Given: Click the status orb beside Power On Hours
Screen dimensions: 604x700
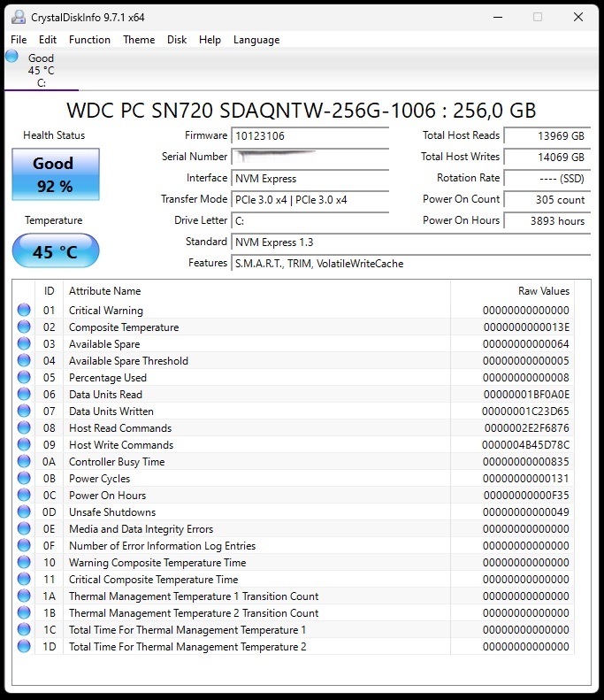Looking at the screenshot, I should coord(24,496).
